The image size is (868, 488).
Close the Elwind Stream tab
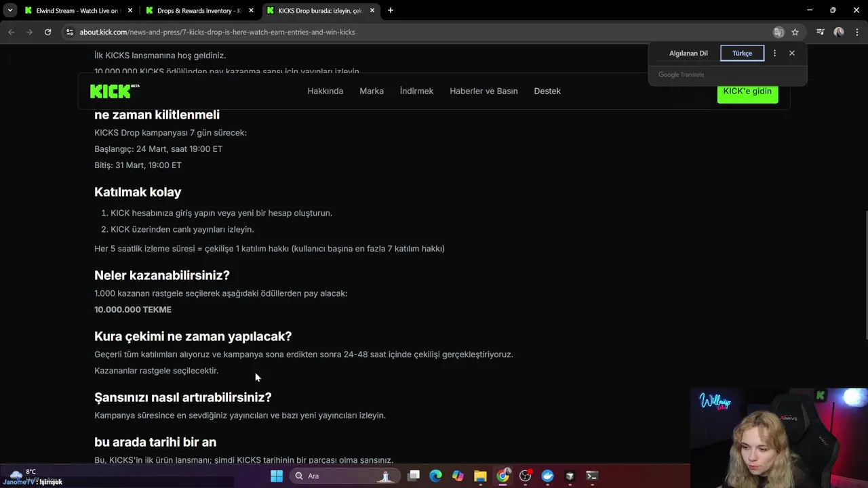(x=130, y=10)
